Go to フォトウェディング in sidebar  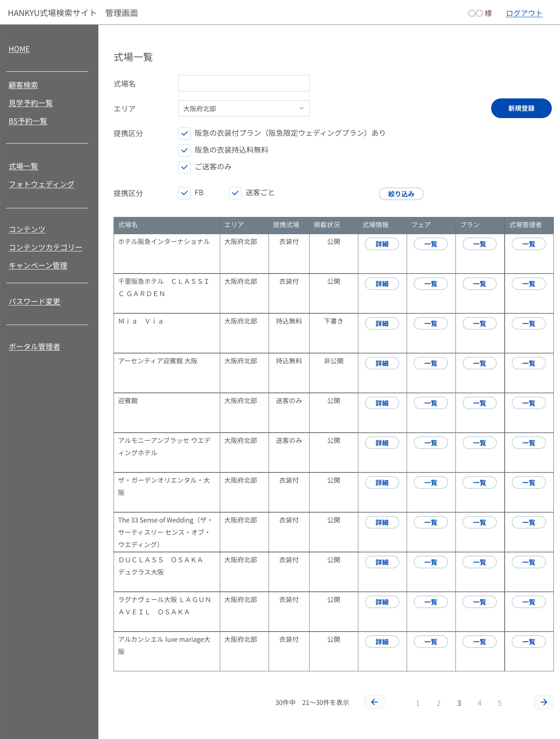coord(41,185)
